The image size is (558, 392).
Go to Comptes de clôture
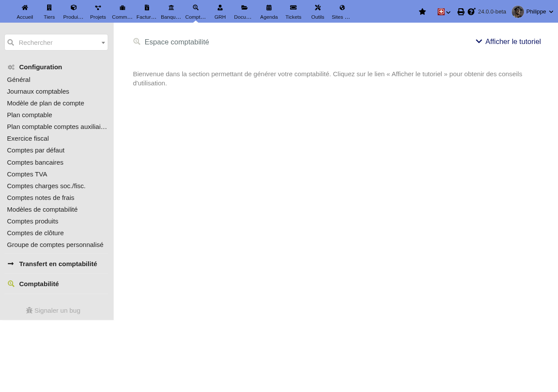35,233
